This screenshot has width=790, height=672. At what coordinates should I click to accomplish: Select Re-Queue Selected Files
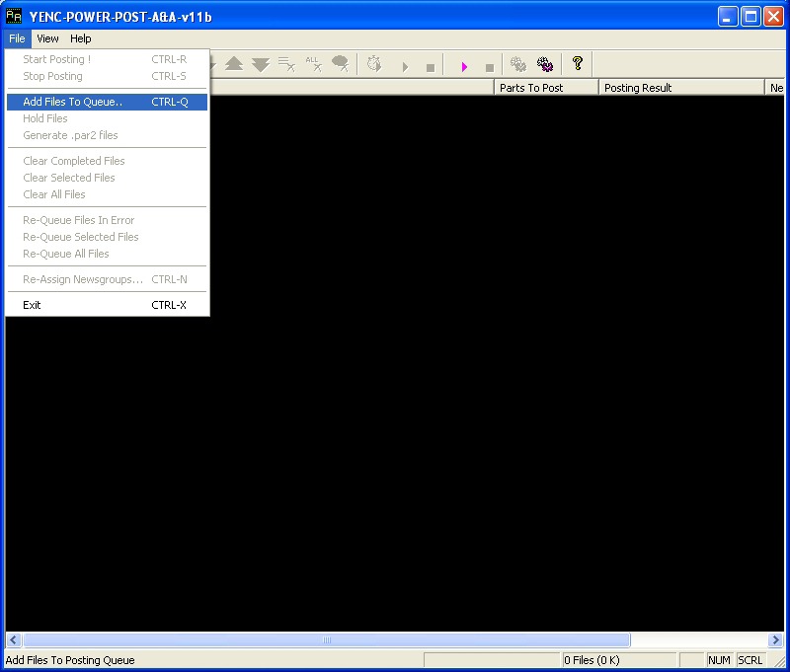coord(108,237)
